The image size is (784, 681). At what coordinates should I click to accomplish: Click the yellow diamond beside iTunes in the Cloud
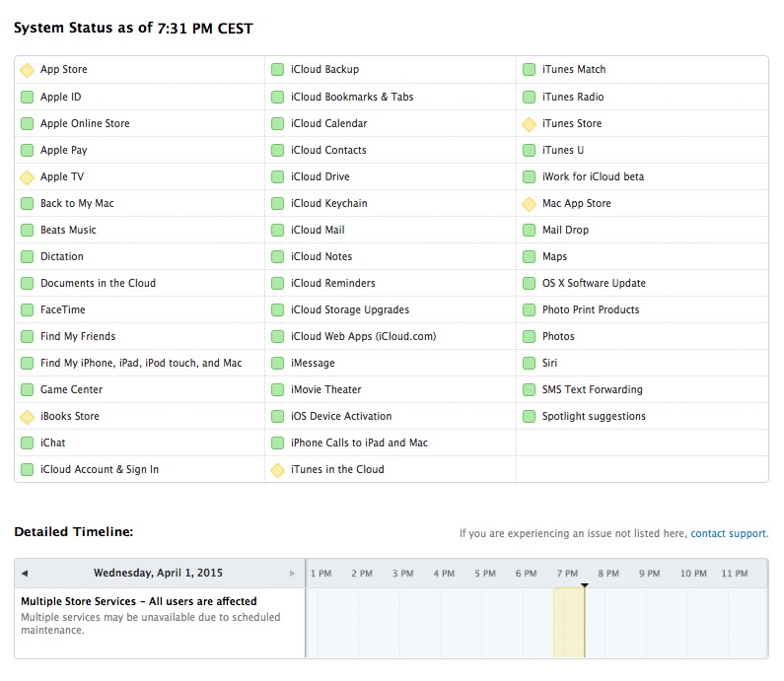point(277,470)
